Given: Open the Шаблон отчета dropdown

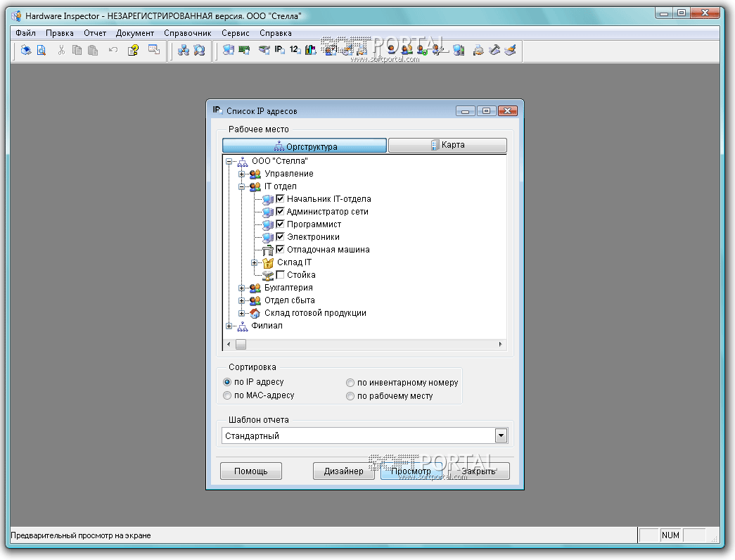Looking at the screenshot, I should coord(501,435).
